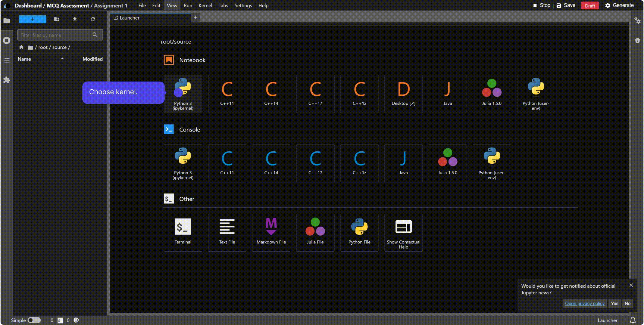
Task: Open the Tabs menu
Action: coord(223,5)
